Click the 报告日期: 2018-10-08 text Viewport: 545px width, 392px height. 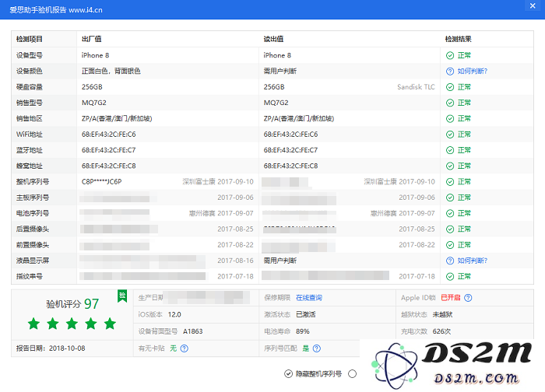click(x=51, y=348)
